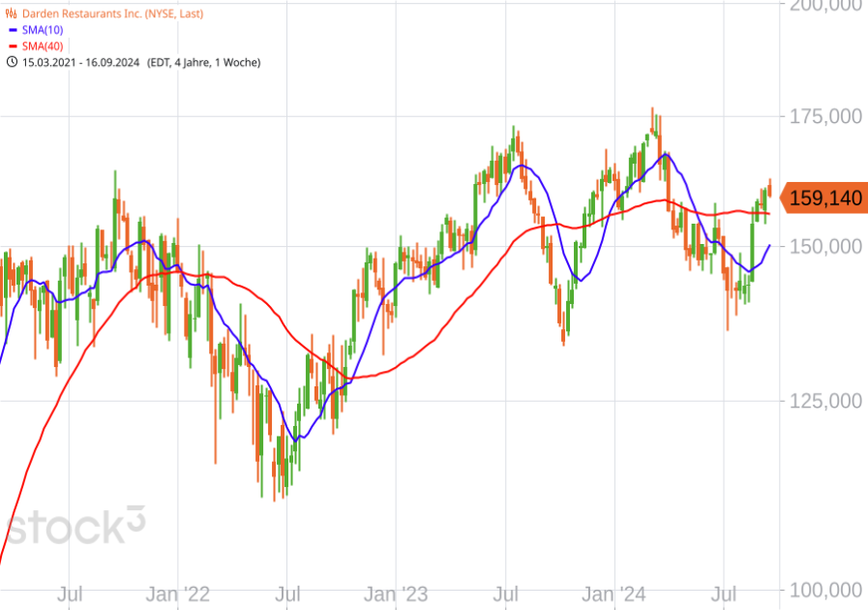Click the candlestick icon beside Darden Restaurants
Screen dimensions: 868x610
[x=11, y=14]
